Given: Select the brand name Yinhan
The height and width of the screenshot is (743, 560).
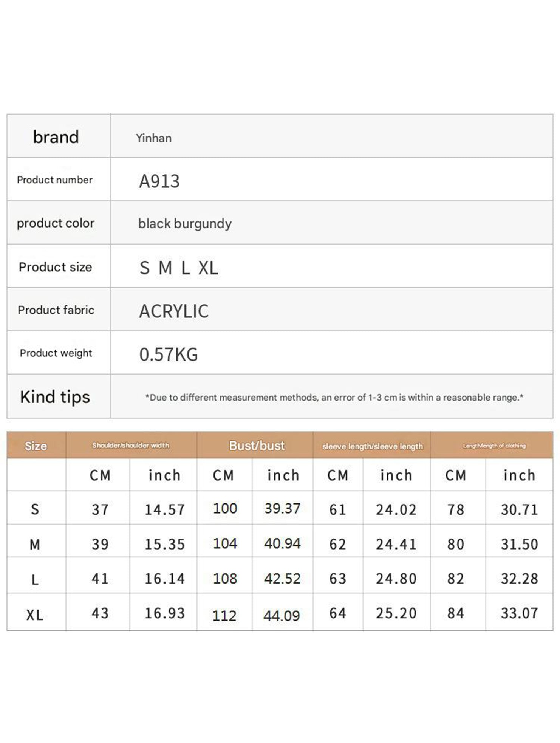Looking at the screenshot, I should [x=154, y=138].
